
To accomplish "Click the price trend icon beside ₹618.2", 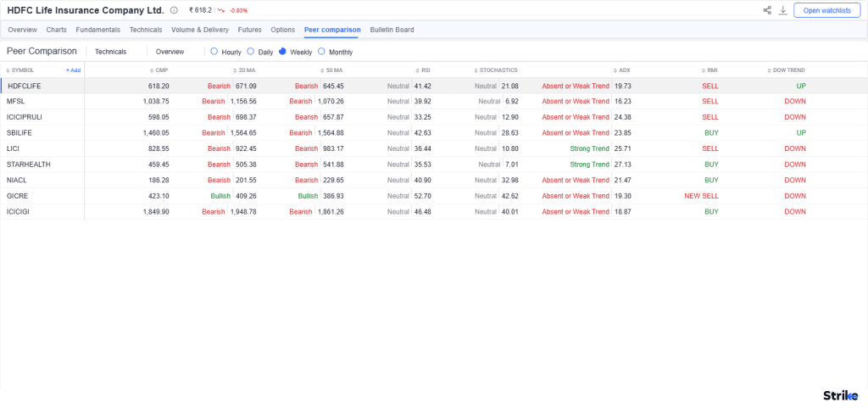I will (221, 10).
